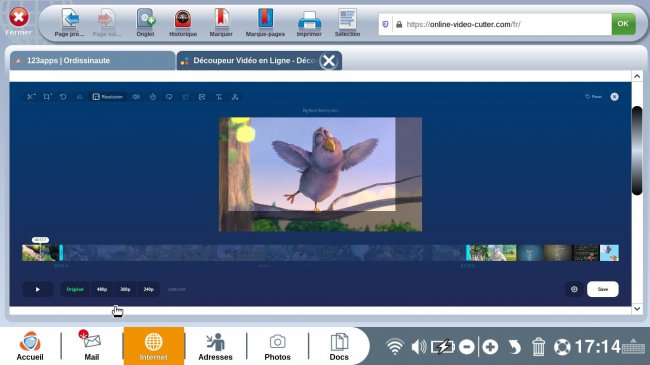Open the speed tool
The width and height of the screenshot is (650, 365).
click(153, 97)
